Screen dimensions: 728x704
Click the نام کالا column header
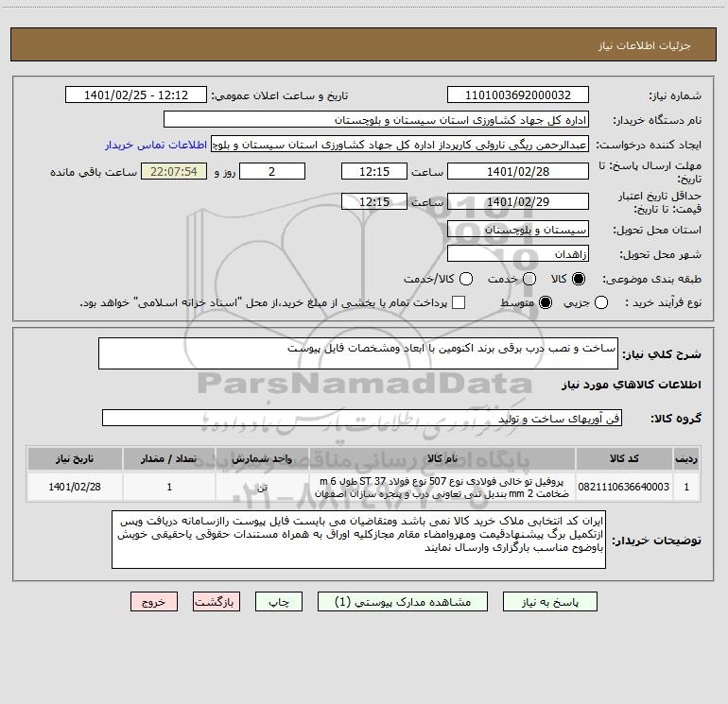coord(442,458)
